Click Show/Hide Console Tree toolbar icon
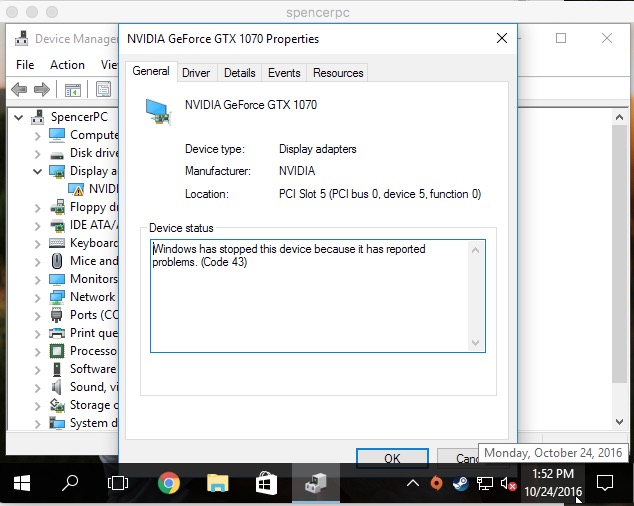The width and height of the screenshot is (634, 506). 73,89
